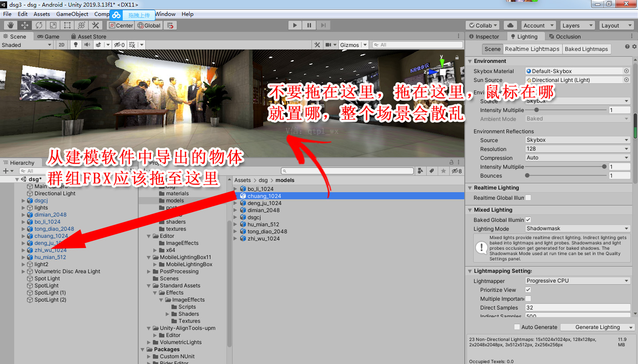Screen dimensions: 638x364
Task: Toggle scene lighting bulb icon
Action: (76, 45)
